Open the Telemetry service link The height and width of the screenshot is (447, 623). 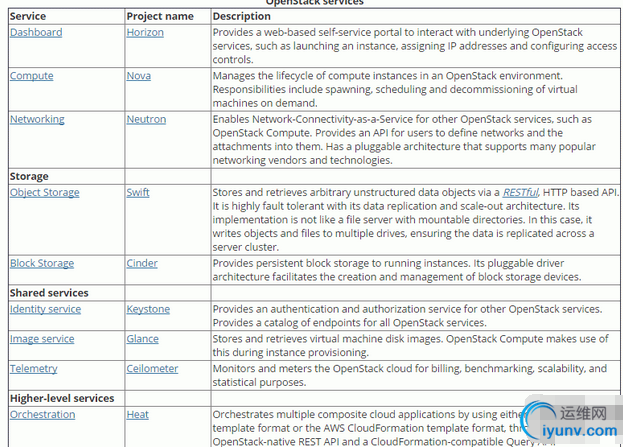click(34, 369)
